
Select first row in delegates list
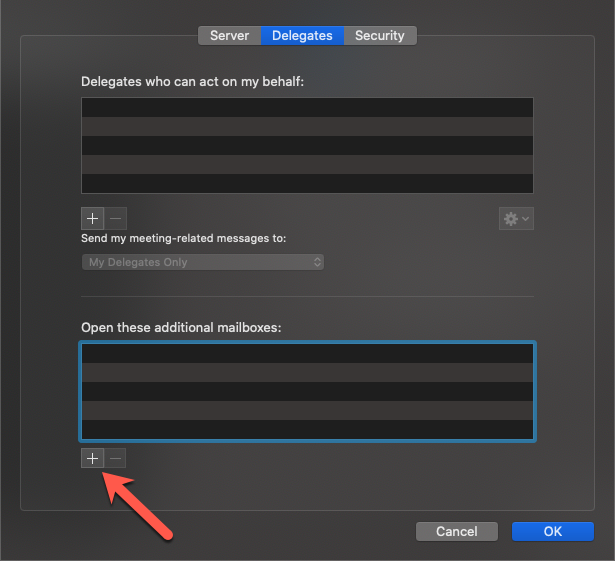coord(307,107)
